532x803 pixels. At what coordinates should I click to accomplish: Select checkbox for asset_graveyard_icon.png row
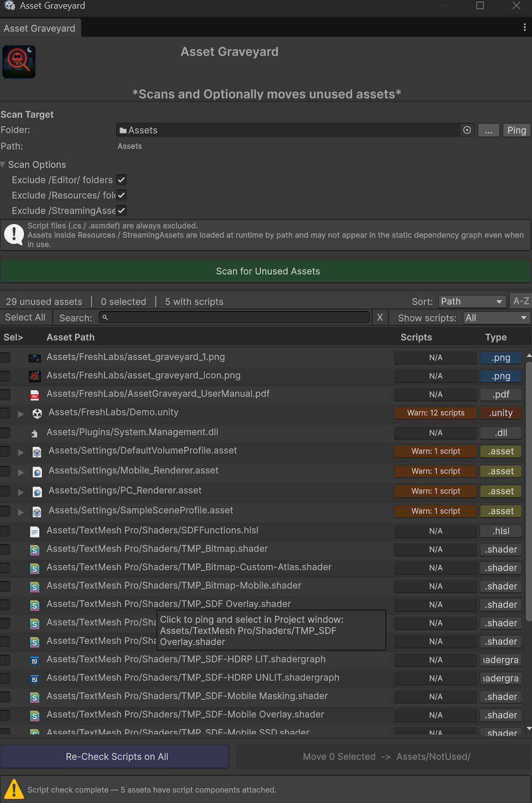pos(5,376)
